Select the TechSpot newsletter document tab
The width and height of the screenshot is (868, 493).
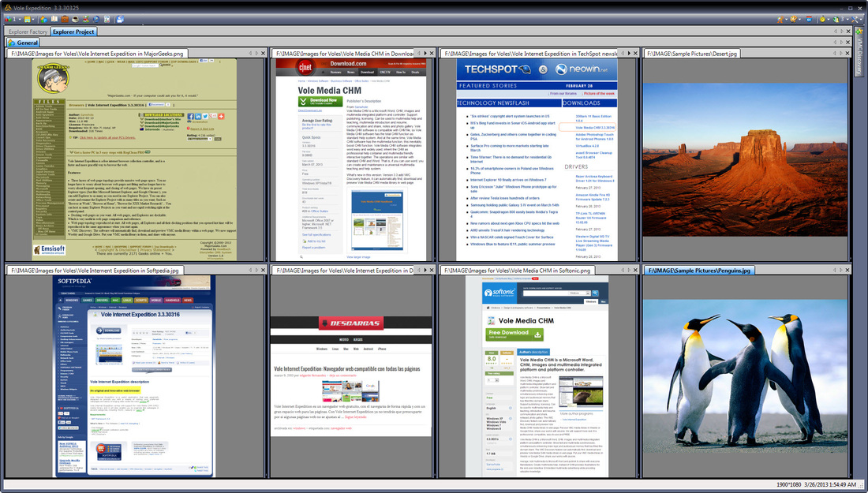tap(529, 54)
